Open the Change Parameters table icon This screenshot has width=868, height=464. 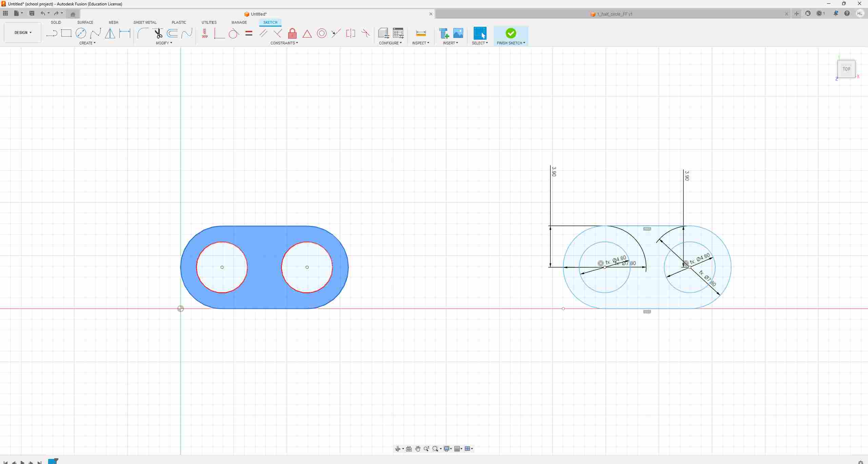tap(398, 33)
